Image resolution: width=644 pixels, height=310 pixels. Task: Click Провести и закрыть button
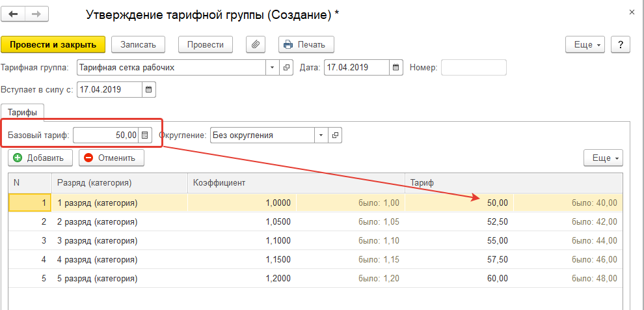(x=53, y=44)
